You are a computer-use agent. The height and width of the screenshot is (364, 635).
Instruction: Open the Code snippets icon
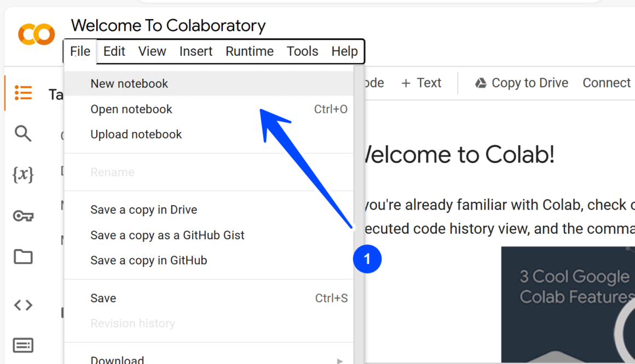(x=23, y=305)
